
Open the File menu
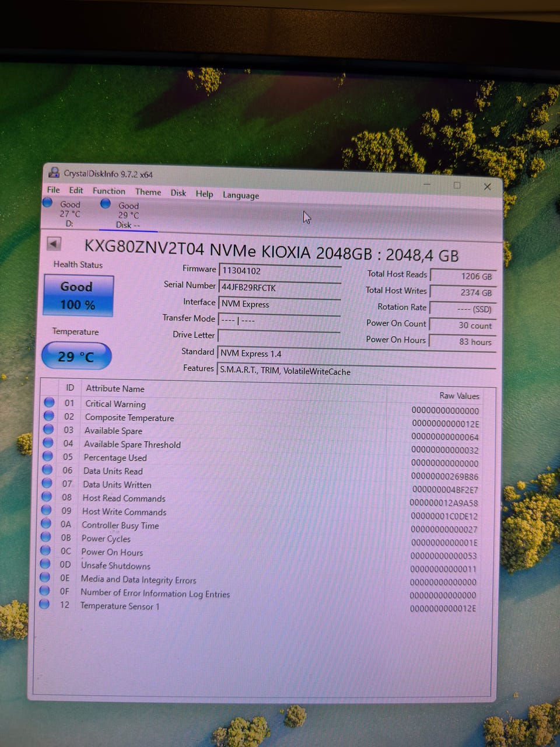point(53,190)
